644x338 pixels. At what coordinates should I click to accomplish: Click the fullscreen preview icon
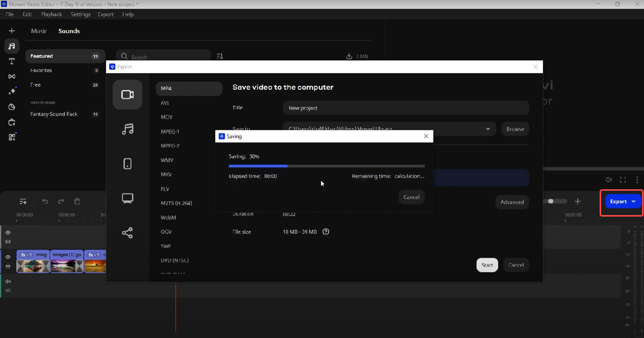pyautogui.click(x=623, y=180)
